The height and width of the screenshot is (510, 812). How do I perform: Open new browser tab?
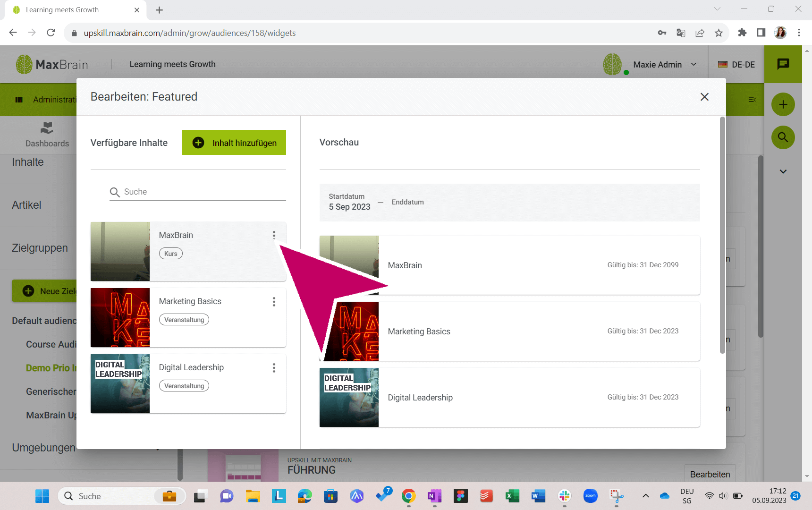coord(160,10)
